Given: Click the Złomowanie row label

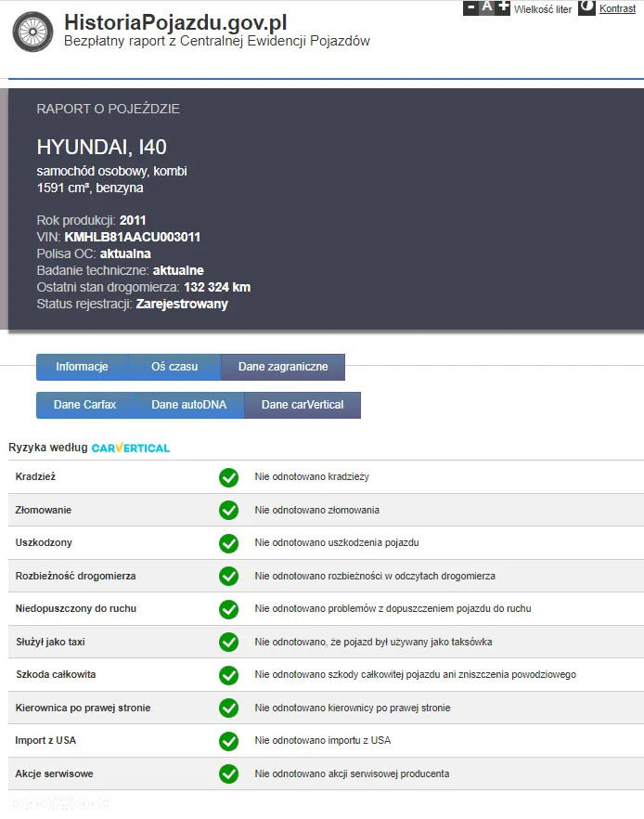Looking at the screenshot, I should [x=44, y=510].
